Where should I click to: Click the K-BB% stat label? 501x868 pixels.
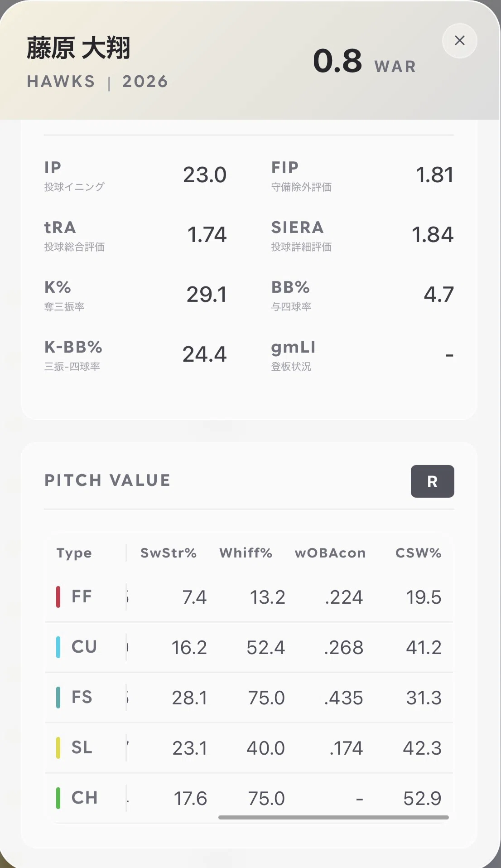coord(73,347)
